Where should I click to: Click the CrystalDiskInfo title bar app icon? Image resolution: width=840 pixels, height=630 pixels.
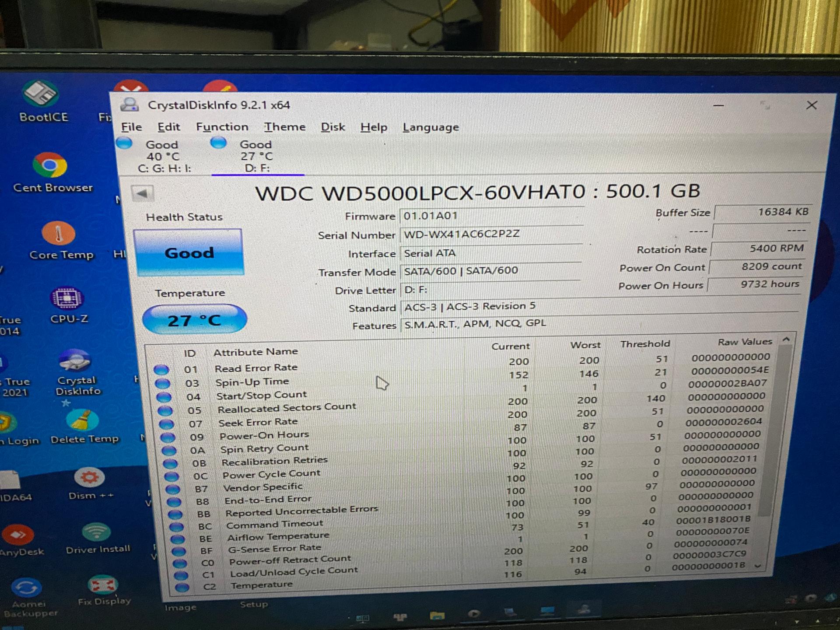[129, 105]
